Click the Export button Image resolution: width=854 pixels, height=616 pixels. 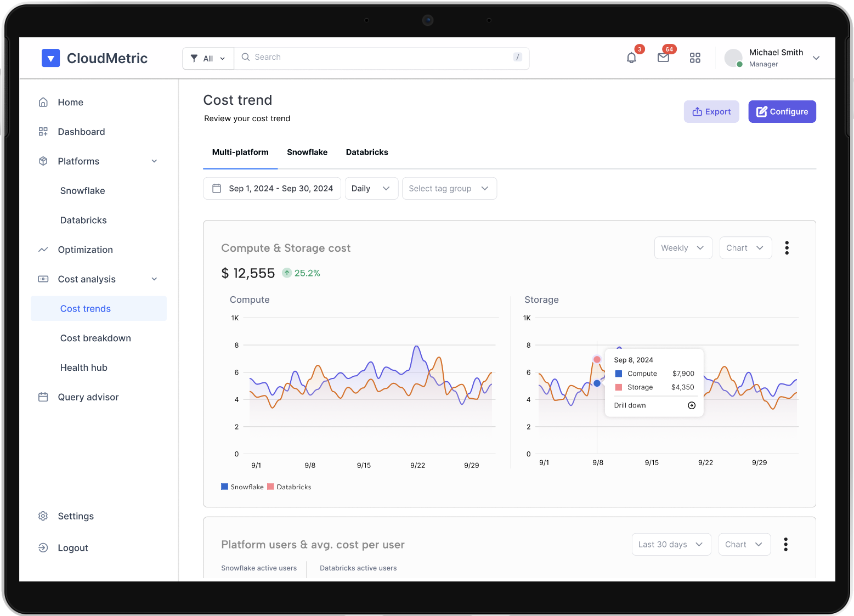(x=711, y=111)
